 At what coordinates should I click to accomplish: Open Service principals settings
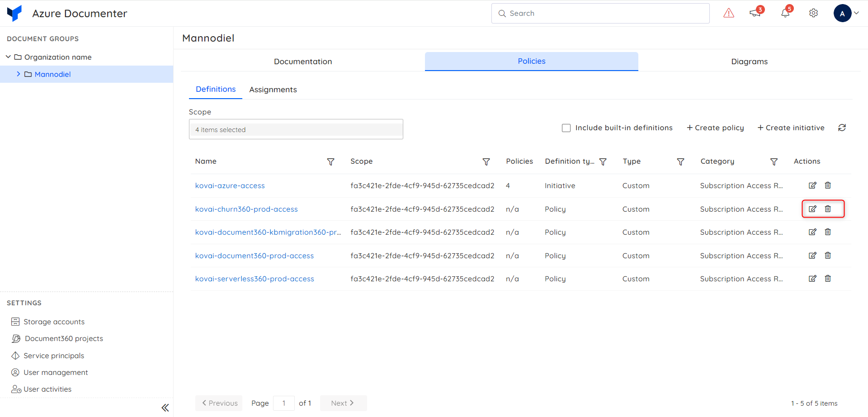point(47,355)
